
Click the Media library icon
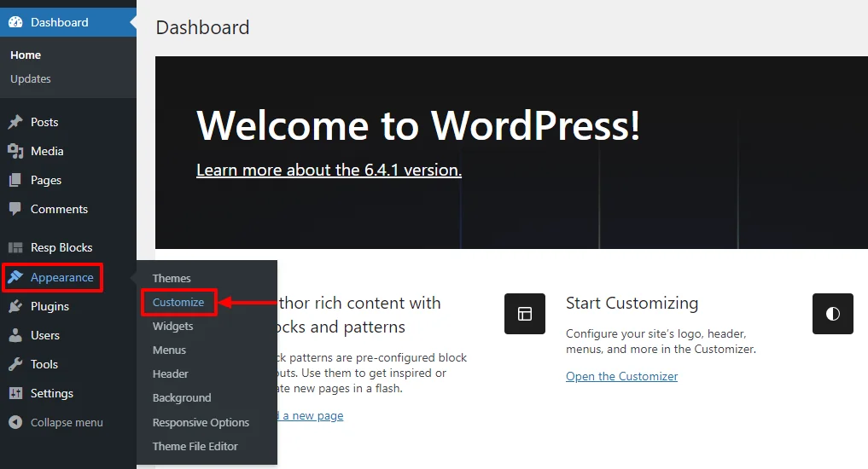point(15,151)
